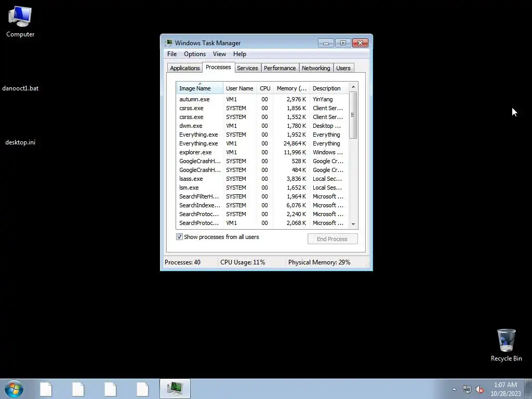Screen dimensions: 532x399
Task: Click the process list scrollbar thumb
Action: 353,115
